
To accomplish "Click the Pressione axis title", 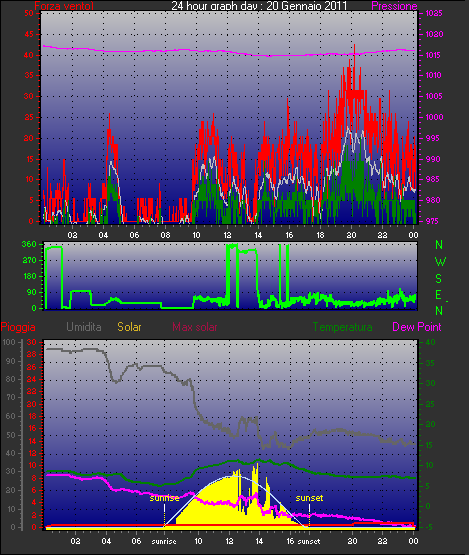I will pyautogui.click(x=394, y=5).
